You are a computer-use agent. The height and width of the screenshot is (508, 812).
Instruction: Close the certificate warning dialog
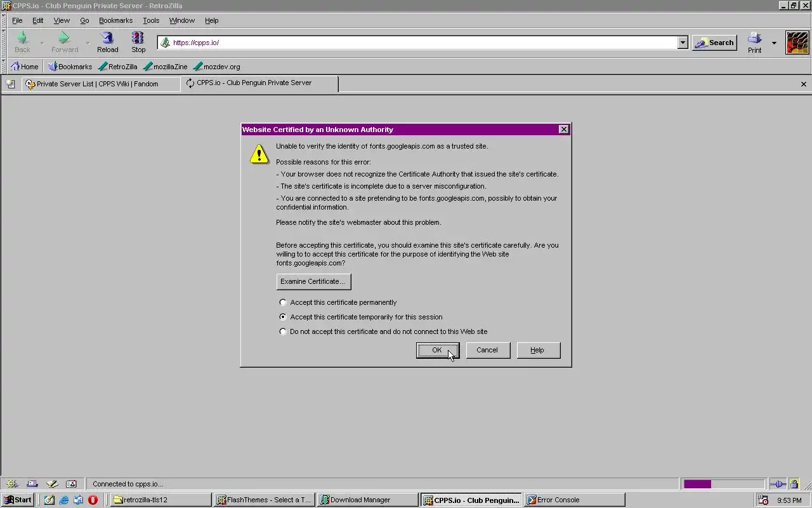click(563, 130)
